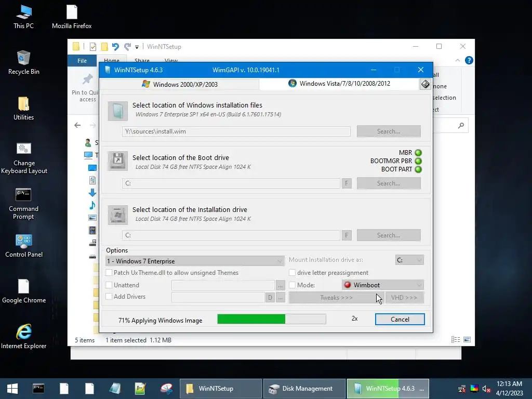Open the Wimboot mode dropdown
This screenshot has width=532, height=399.
383,285
